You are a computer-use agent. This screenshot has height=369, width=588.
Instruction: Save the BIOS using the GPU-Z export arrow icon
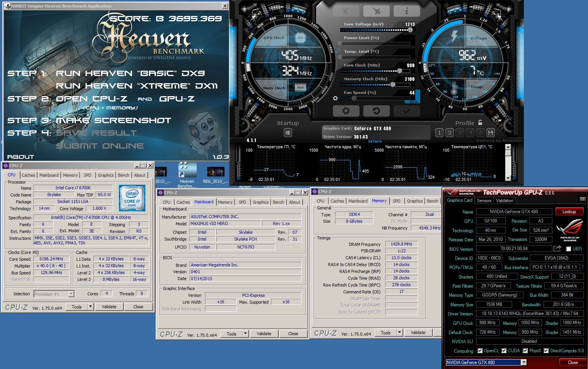tap(557, 249)
